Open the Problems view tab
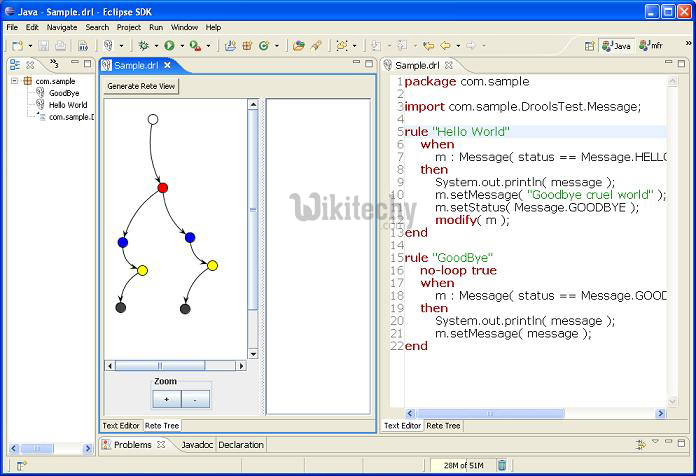This screenshot has width=696, height=476. [133, 444]
